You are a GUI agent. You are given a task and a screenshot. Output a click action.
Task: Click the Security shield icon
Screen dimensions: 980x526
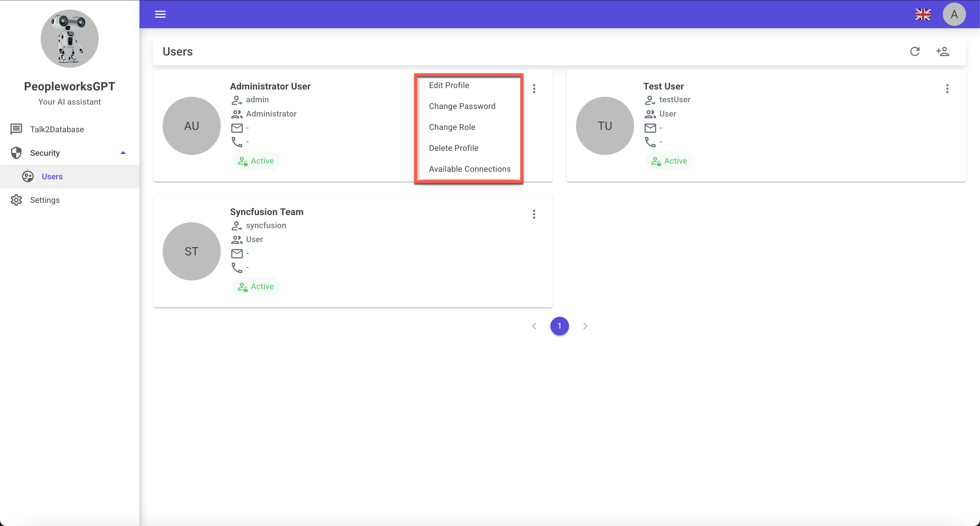click(16, 153)
